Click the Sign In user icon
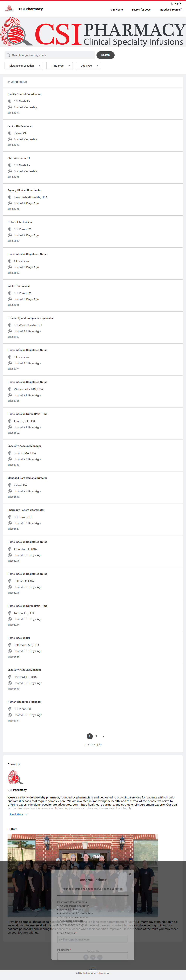The image size is (186, 980). coord(172,4)
